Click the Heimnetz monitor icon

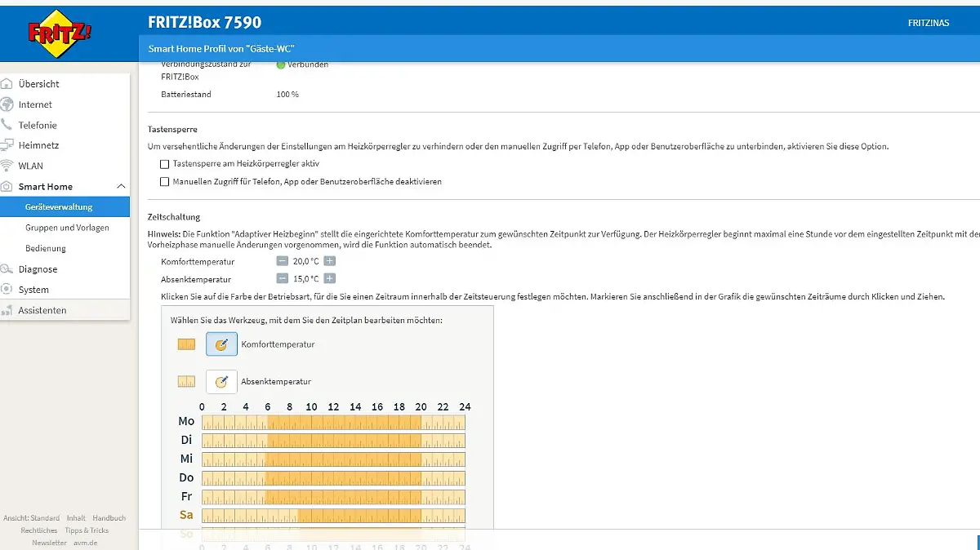[7, 145]
